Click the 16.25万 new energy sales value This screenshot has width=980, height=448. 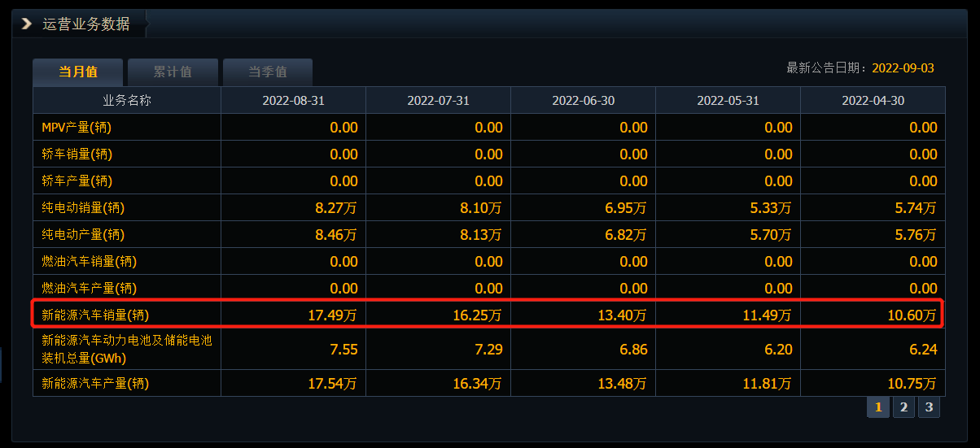[x=478, y=315]
